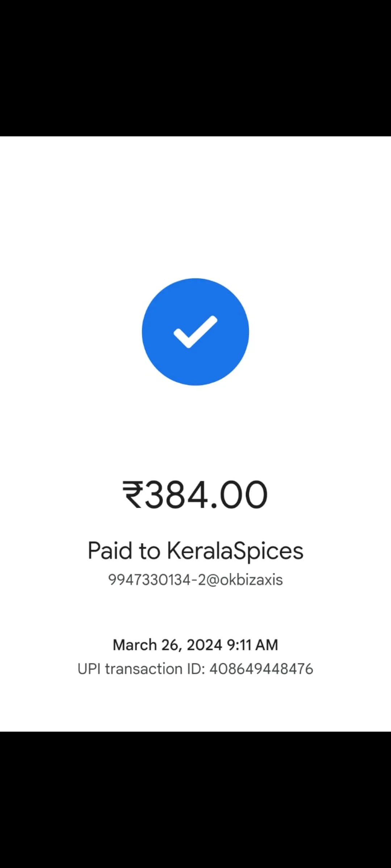Tap the rupee currency symbol
The height and width of the screenshot is (868, 391).
[x=133, y=494]
